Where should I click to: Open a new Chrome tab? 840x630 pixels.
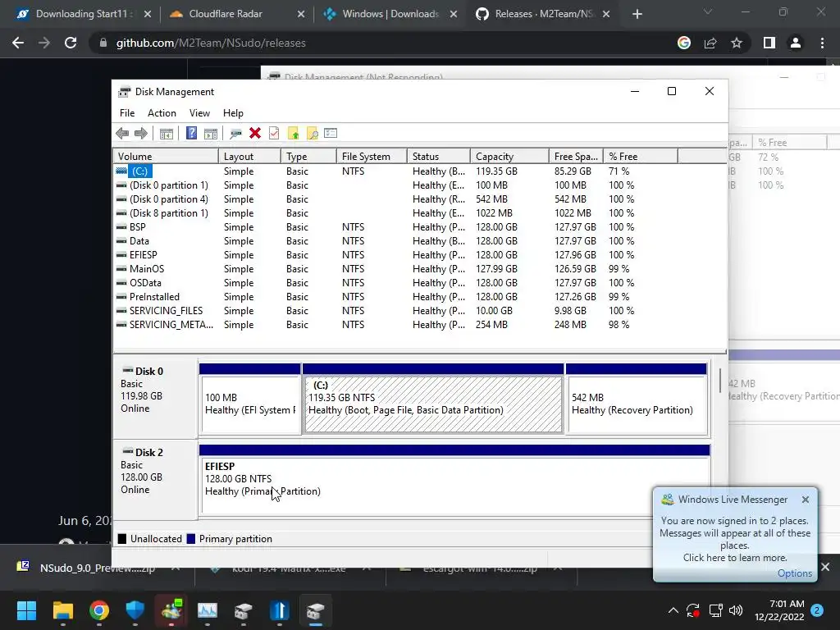point(637,14)
